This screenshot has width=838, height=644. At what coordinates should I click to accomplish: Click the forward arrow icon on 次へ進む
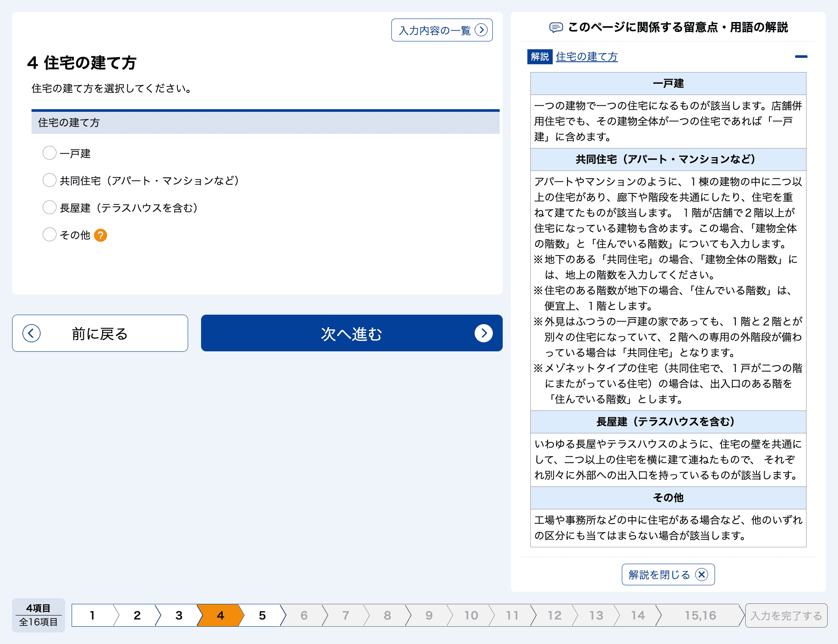485,333
